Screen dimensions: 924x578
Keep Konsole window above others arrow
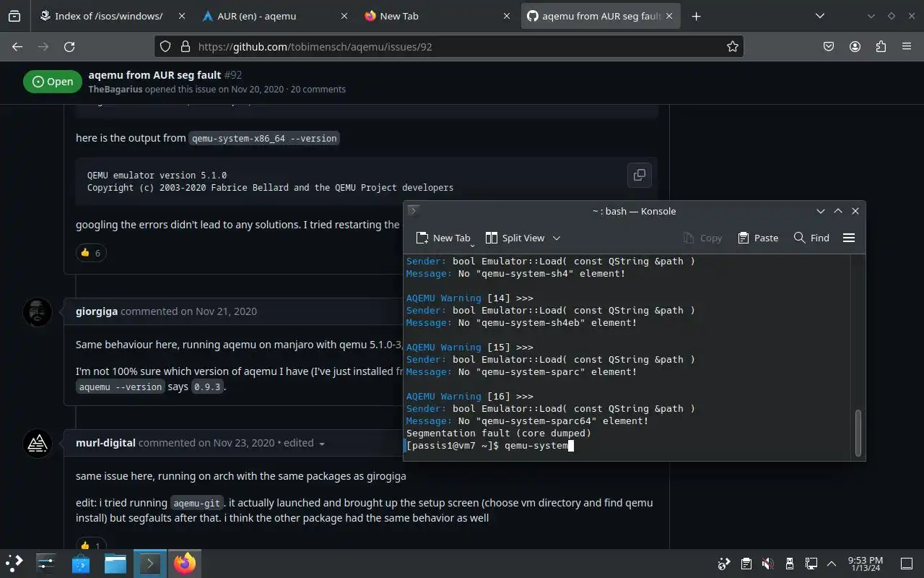pyautogui.click(x=838, y=211)
